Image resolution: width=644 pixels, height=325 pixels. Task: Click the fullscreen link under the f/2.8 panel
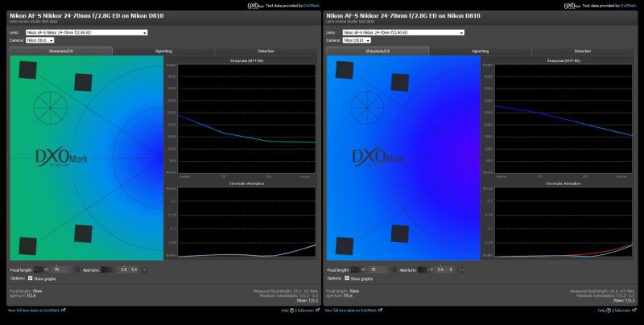(306, 311)
